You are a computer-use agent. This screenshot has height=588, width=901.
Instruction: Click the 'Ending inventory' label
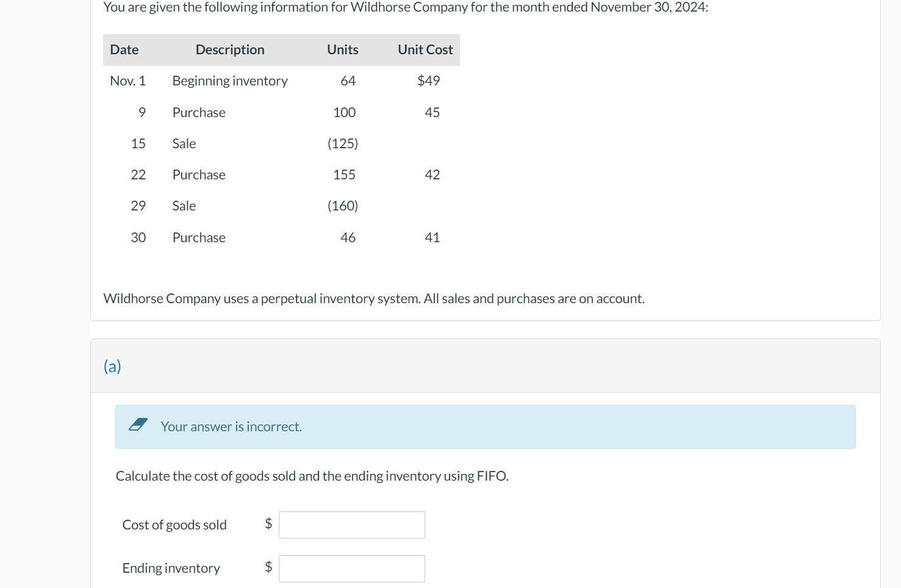(x=171, y=568)
